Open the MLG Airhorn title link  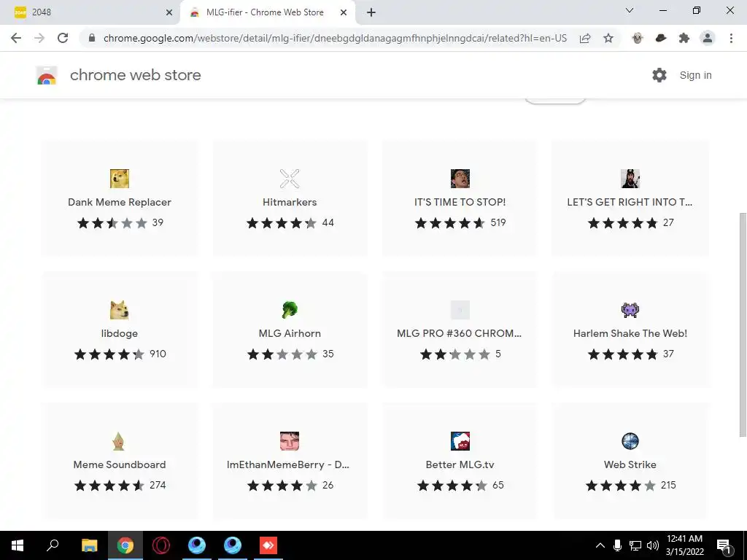[x=289, y=333]
